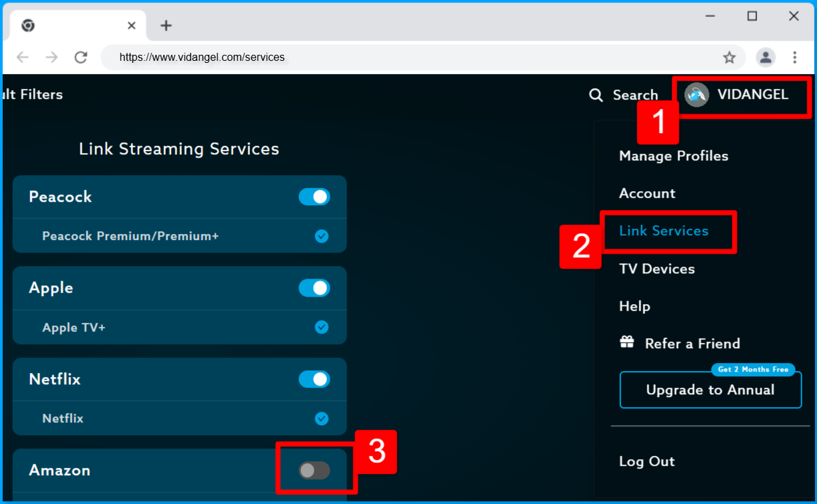Screen dimensions: 817x504
Task: Bookmark the page with the star icon
Action: [x=729, y=57]
